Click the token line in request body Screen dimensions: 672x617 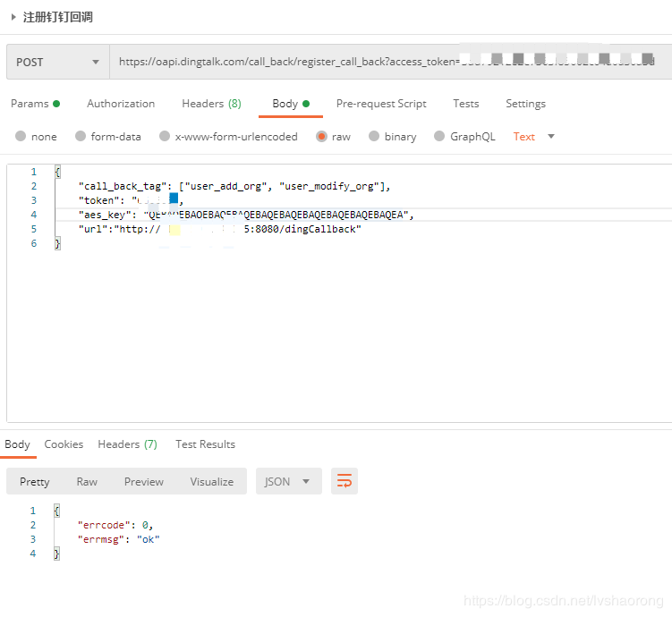[x=132, y=200]
